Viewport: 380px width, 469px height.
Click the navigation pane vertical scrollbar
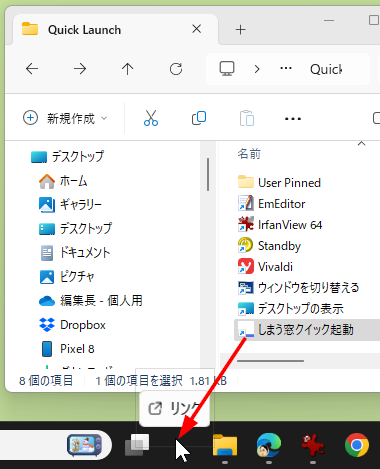pyautogui.click(x=208, y=174)
